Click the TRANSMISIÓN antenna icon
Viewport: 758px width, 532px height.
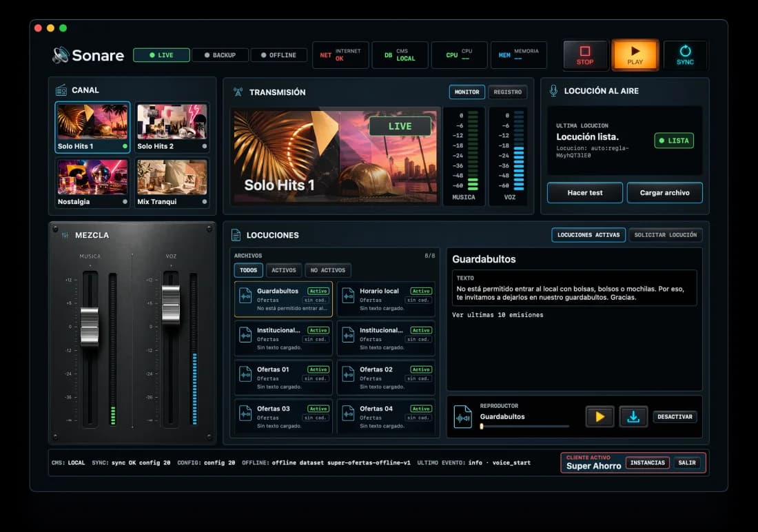238,92
